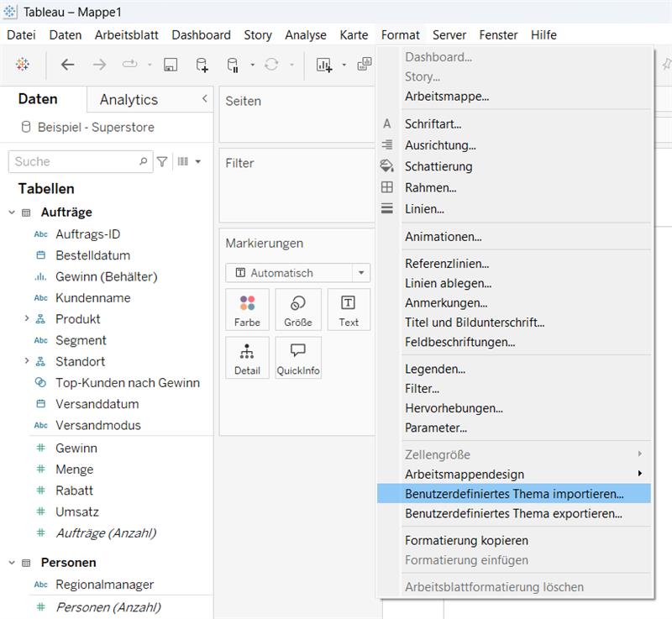Open dropdown next to refresh icon
This screenshot has width=672, height=619.
coord(291,66)
